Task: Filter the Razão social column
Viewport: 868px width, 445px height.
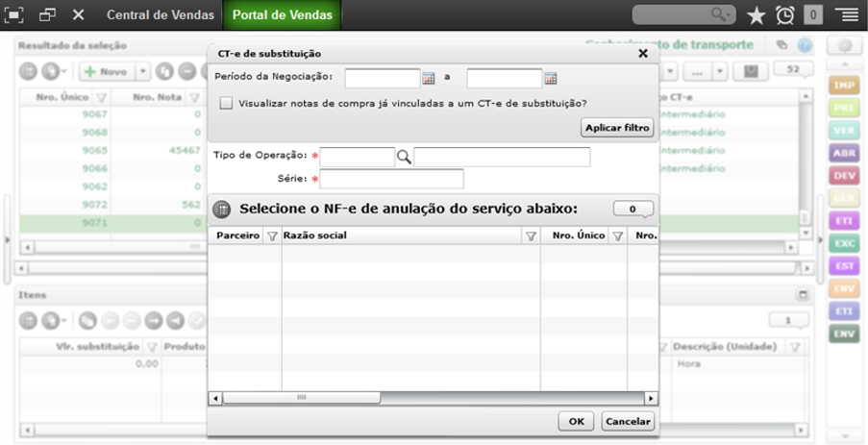Action: point(531,235)
